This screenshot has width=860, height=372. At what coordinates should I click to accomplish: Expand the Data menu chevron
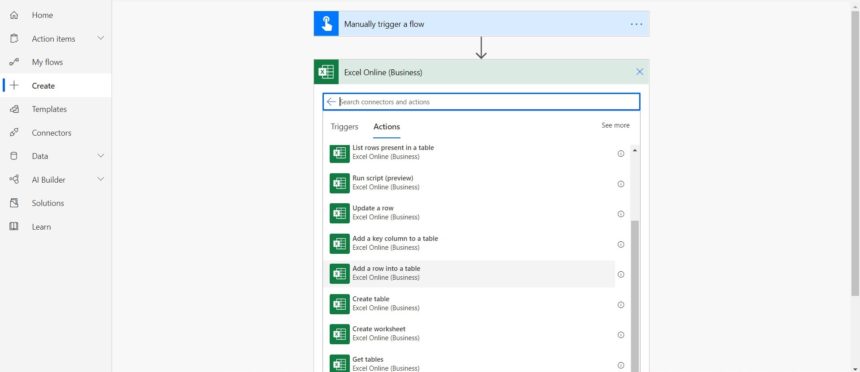pyautogui.click(x=100, y=156)
